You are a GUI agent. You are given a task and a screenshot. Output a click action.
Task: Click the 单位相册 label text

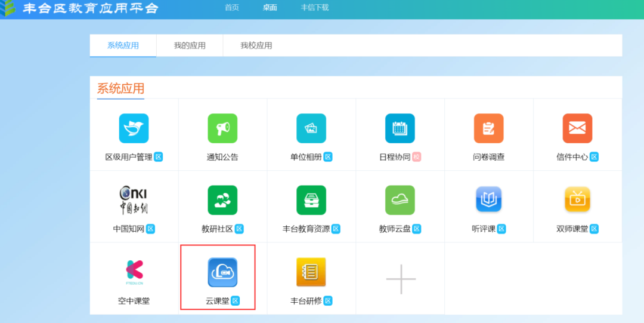[306, 157]
